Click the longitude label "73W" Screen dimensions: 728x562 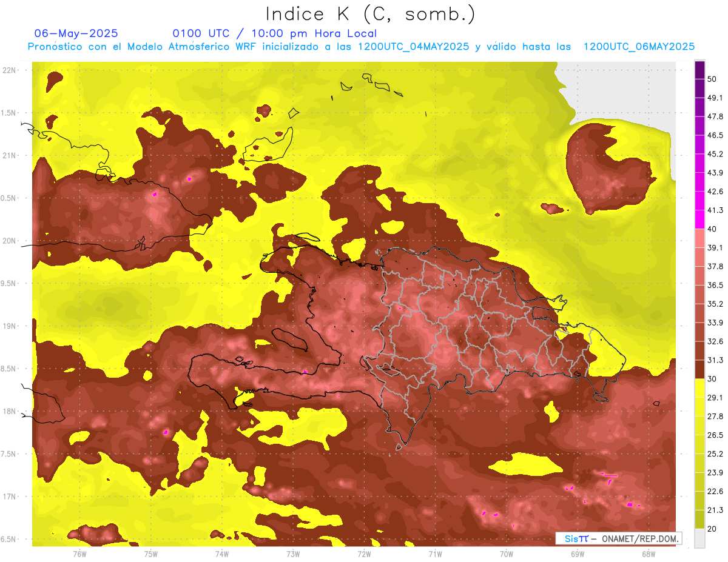click(x=293, y=554)
